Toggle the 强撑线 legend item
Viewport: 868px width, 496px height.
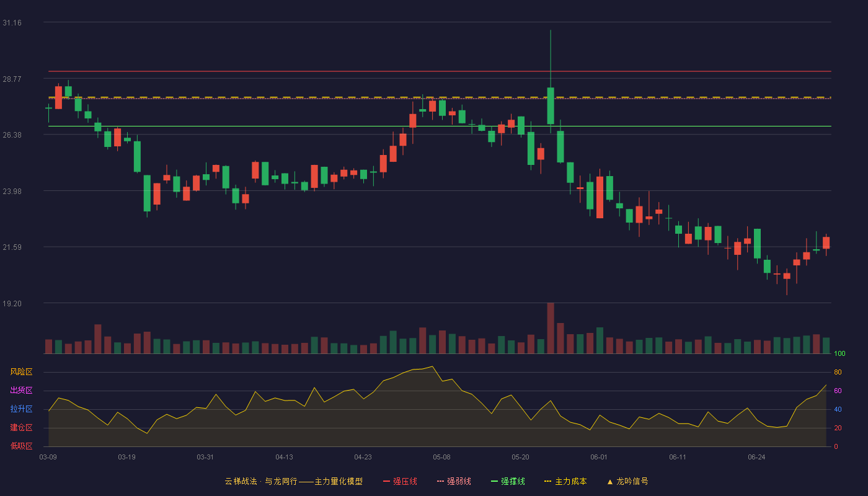(x=508, y=481)
